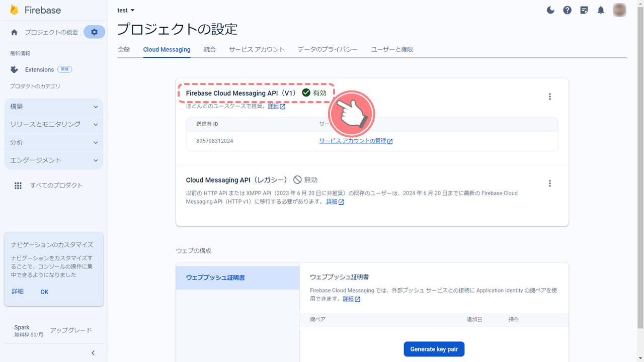This screenshot has height=362, width=644.
Task: Open the release notes icon in the header
Action: click(584, 10)
